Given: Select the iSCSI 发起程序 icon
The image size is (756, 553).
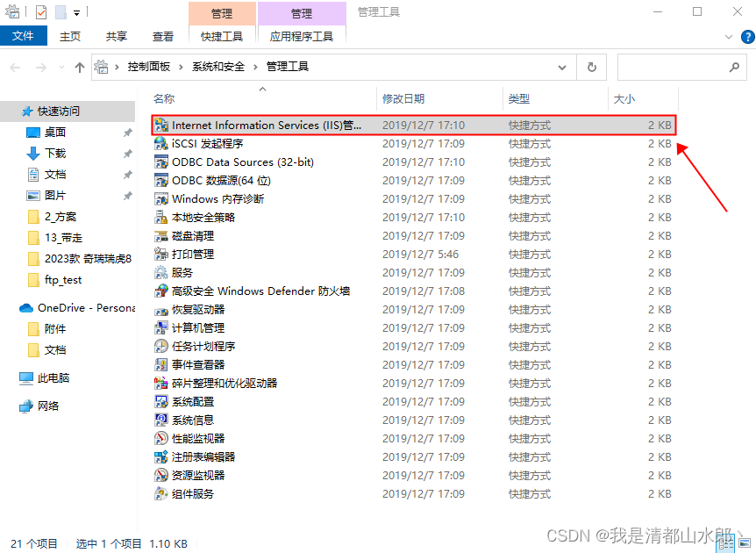Looking at the screenshot, I should [161, 144].
